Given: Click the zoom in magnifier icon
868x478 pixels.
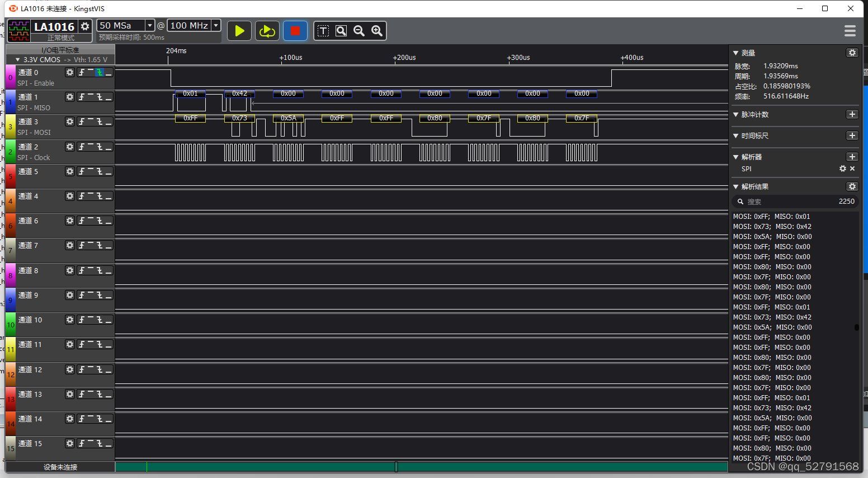Looking at the screenshot, I should click(377, 31).
